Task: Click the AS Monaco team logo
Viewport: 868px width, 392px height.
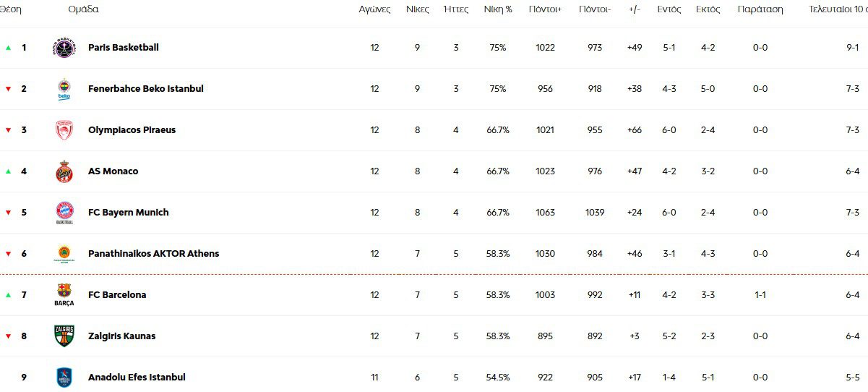Action: [x=64, y=171]
